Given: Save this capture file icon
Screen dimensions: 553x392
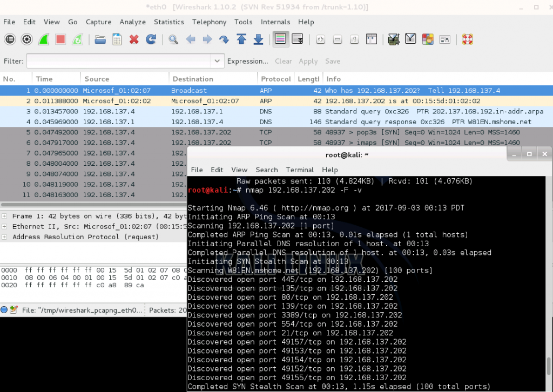Looking at the screenshot, I should tap(117, 39).
